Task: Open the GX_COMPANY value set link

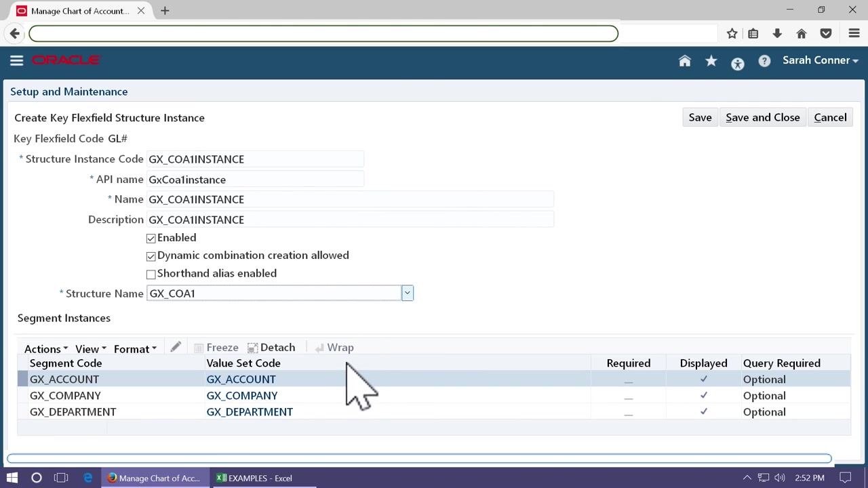Action: pos(242,396)
